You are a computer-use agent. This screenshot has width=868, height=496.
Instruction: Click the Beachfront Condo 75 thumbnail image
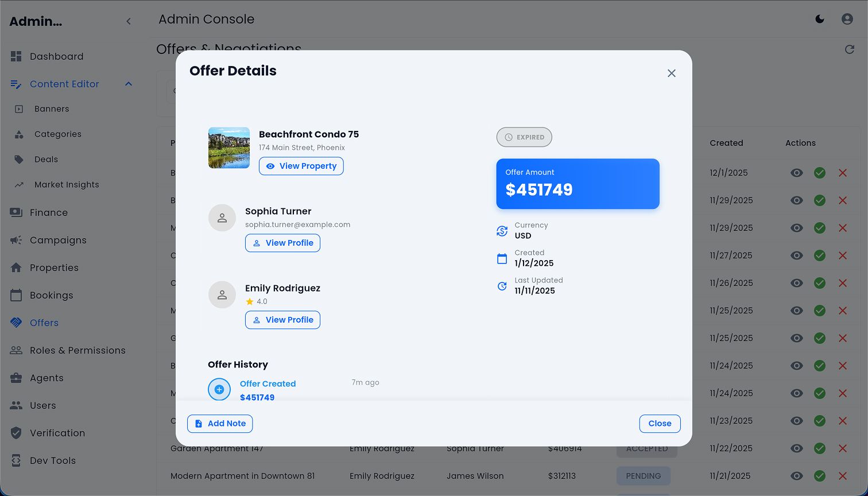click(x=229, y=148)
